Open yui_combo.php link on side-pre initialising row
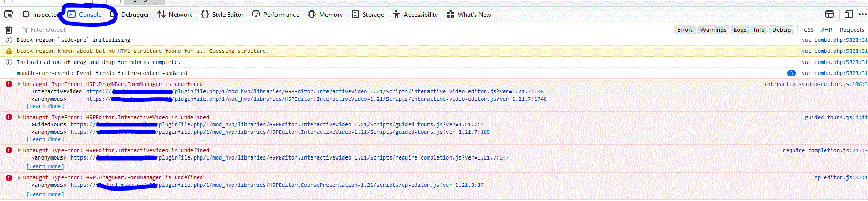 pyautogui.click(x=834, y=40)
